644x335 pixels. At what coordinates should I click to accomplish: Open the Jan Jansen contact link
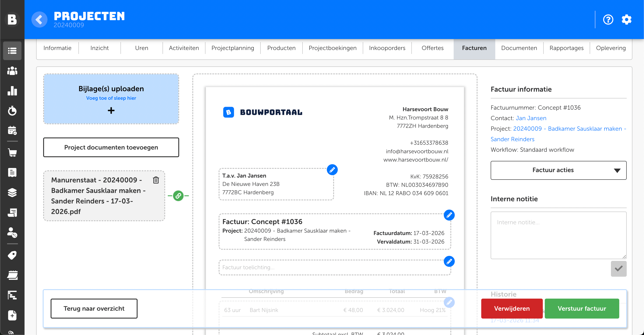click(x=531, y=118)
